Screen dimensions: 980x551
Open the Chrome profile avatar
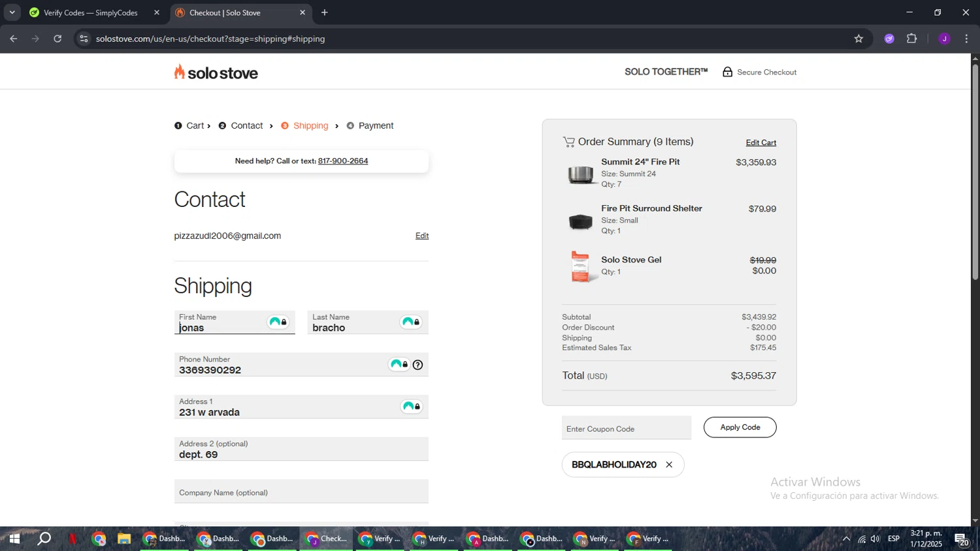pos(944,39)
